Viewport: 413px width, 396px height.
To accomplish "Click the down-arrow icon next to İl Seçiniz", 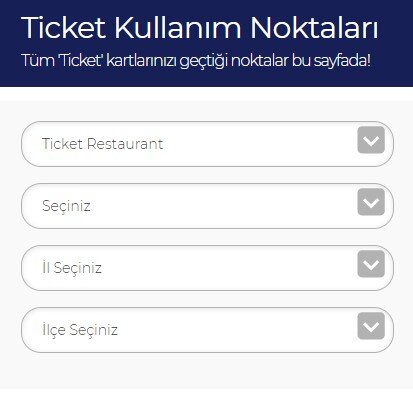I will point(371,264).
